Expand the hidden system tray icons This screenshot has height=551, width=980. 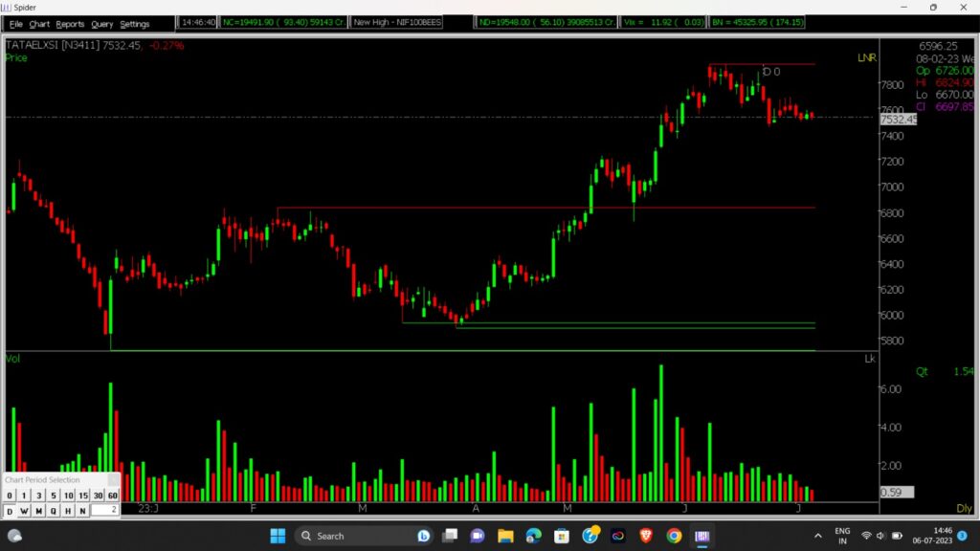pos(816,536)
